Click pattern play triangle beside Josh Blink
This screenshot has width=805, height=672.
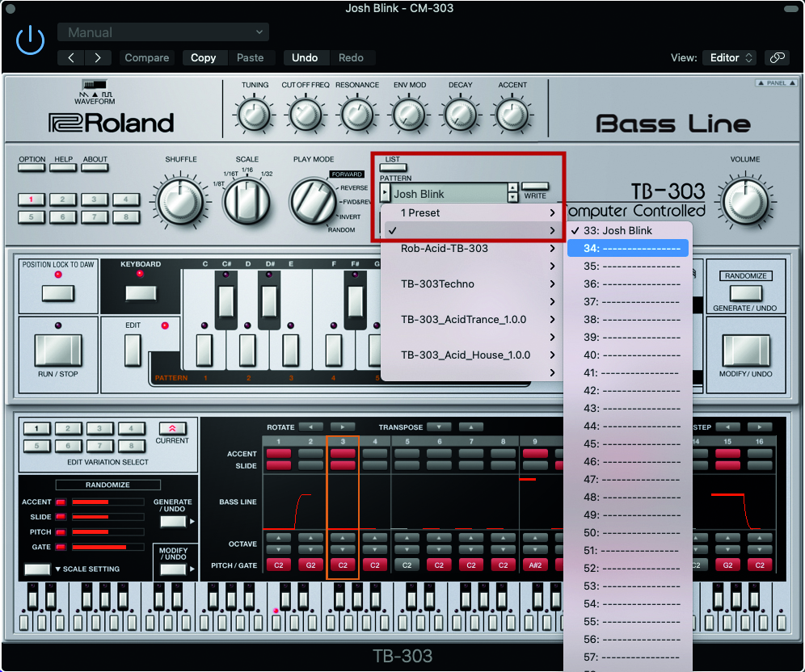coord(385,193)
